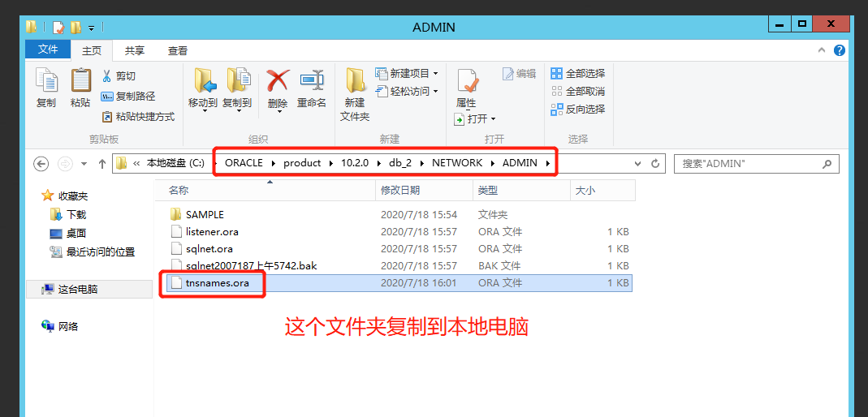Click the Paste clipboard icon

pyautogui.click(x=81, y=81)
